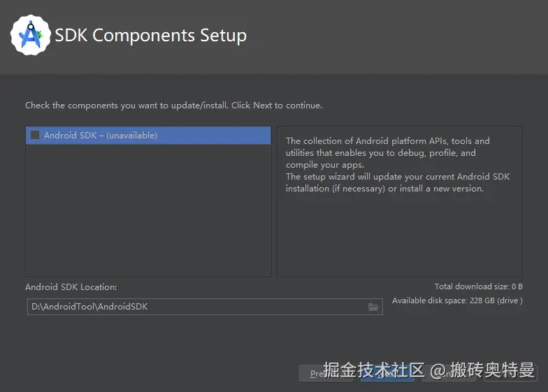Click the Android Studio logo icon
The height and width of the screenshot is (392, 548).
tap(30, 35)
